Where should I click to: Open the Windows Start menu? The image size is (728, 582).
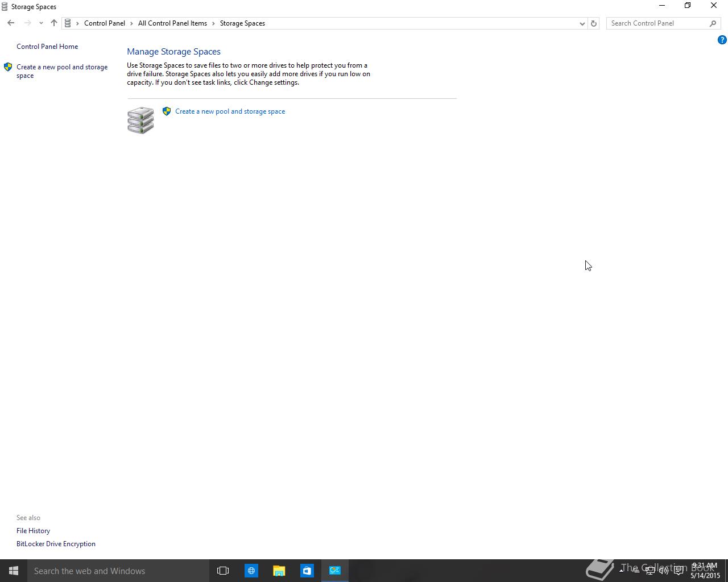[x=14, y=571]
